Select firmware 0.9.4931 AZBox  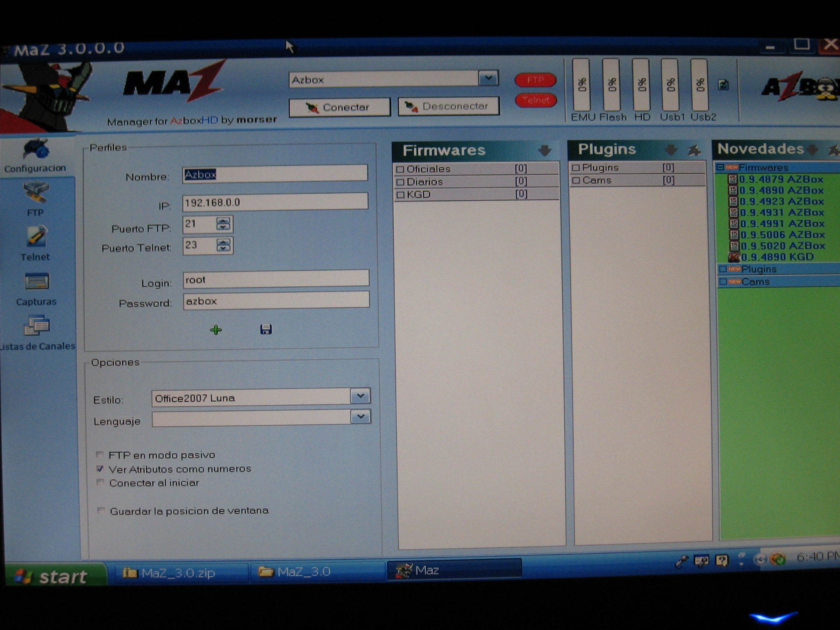click(x=776, y=212)
